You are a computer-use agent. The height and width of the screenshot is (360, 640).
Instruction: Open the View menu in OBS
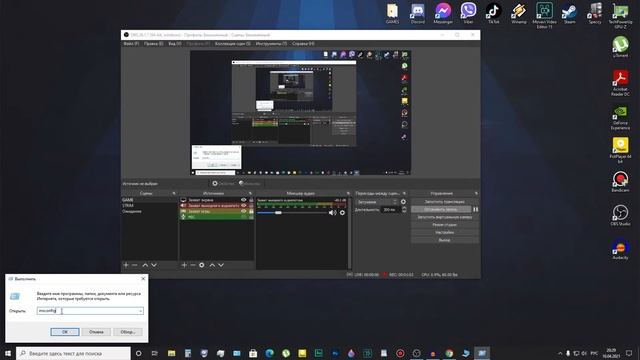tap(175, 44)
